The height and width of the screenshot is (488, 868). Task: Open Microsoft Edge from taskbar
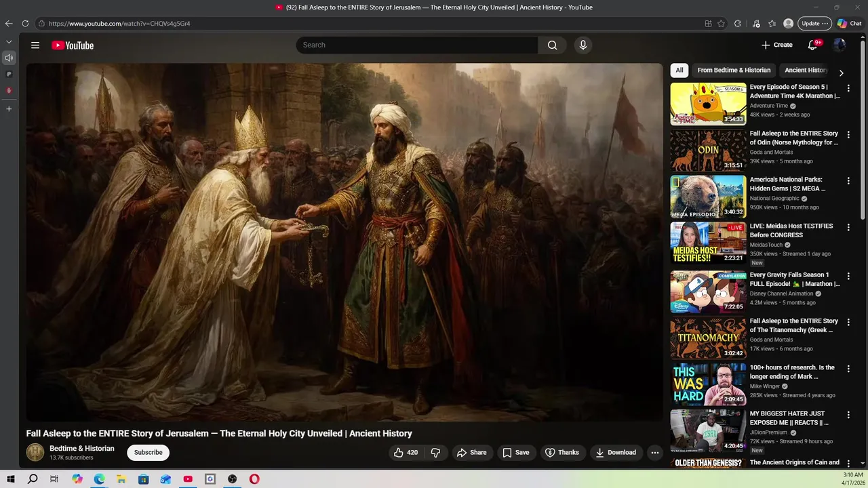coord(99,479)
